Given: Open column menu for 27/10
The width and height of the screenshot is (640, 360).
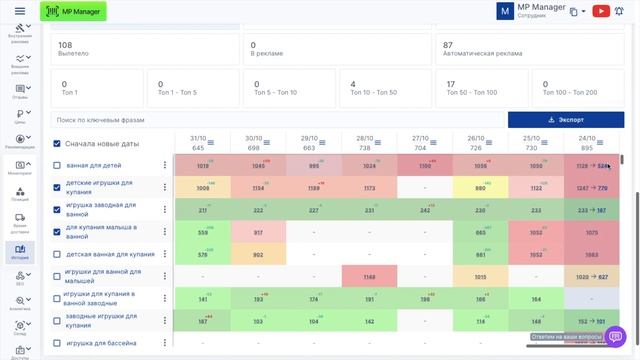Looking at the screenshot, I should tap(433, 142).
